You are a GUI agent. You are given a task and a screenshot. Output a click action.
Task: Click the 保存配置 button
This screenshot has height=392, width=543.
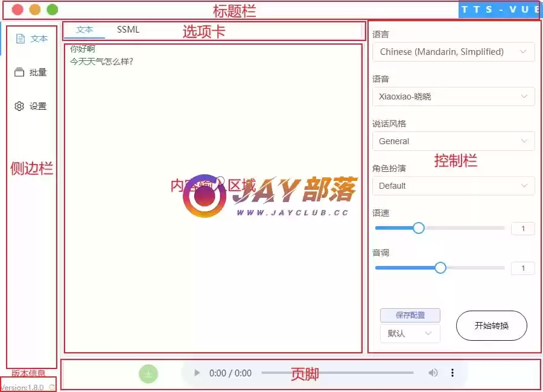(410, 315)
